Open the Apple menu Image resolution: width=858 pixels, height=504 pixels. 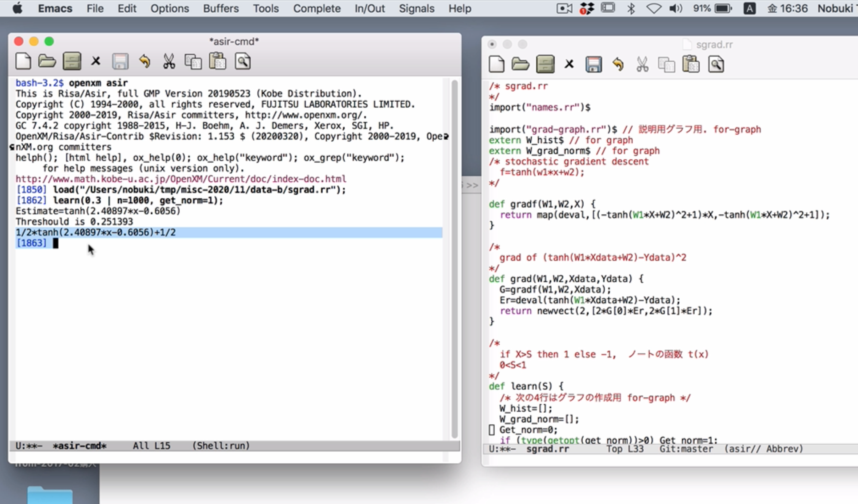pyautogui.click(x=17, y=8)
